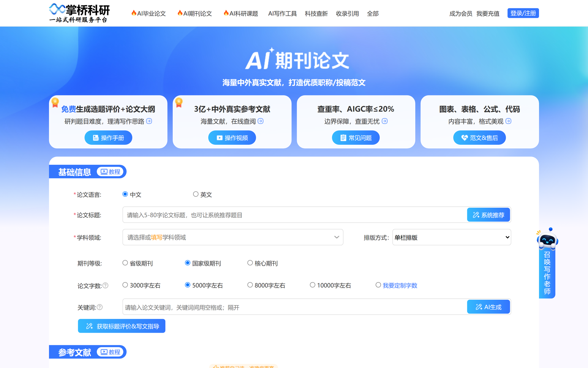Click 成为会员 link

click(x=461, y=13)
